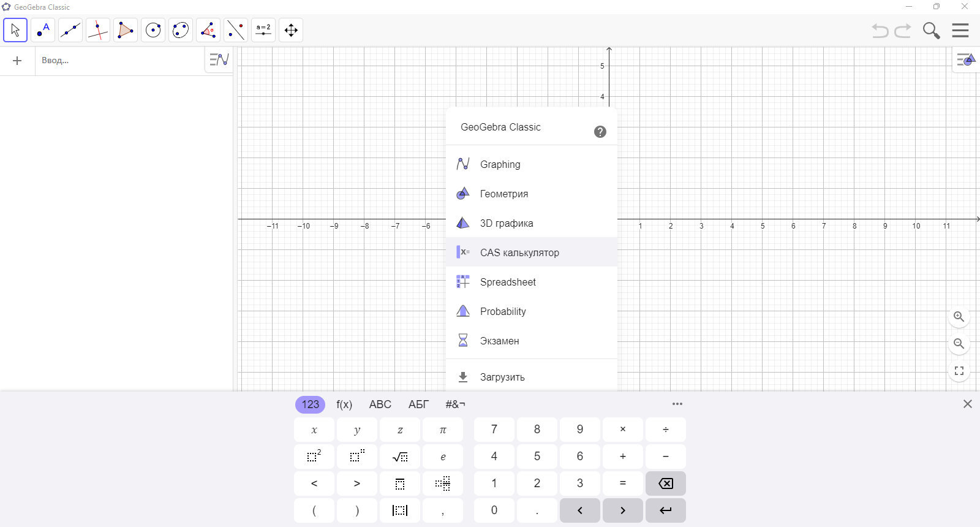Screen dimensions: 980x527
Task: Click the Ввод... algebra input field
Action: [x=119, y=61]
